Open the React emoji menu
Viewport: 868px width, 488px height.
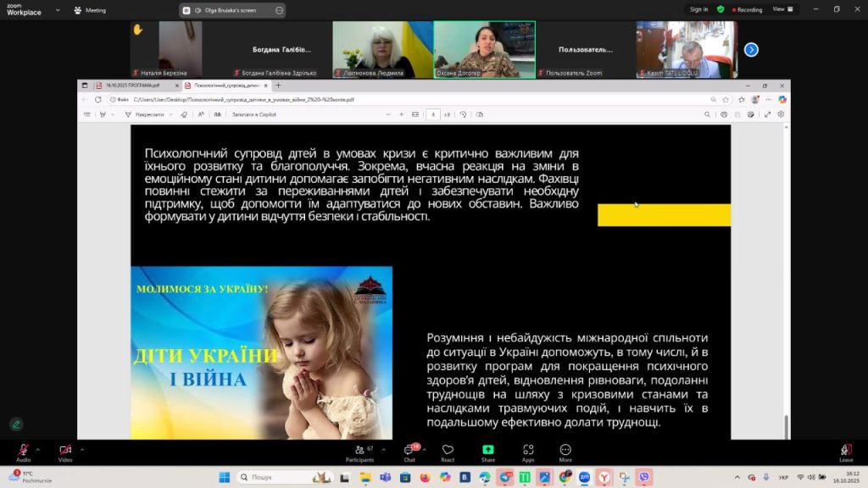click(448, 451)
